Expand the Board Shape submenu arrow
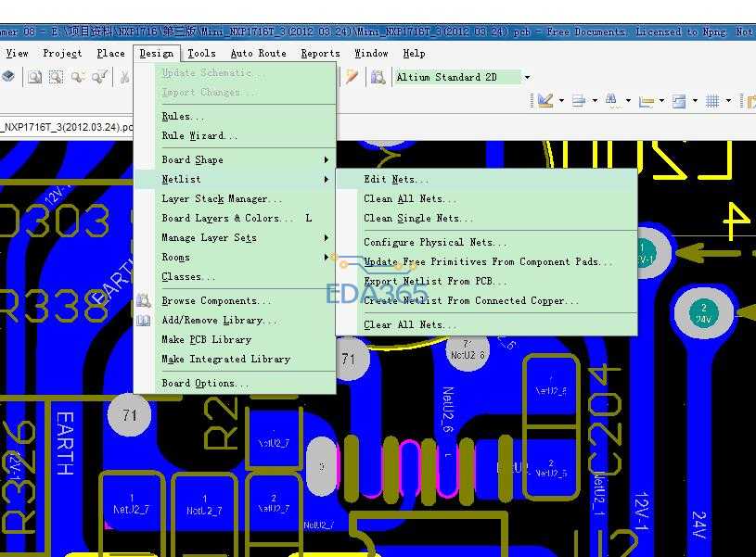The height and width of the screenshot is (557, 756). [327, 159]
